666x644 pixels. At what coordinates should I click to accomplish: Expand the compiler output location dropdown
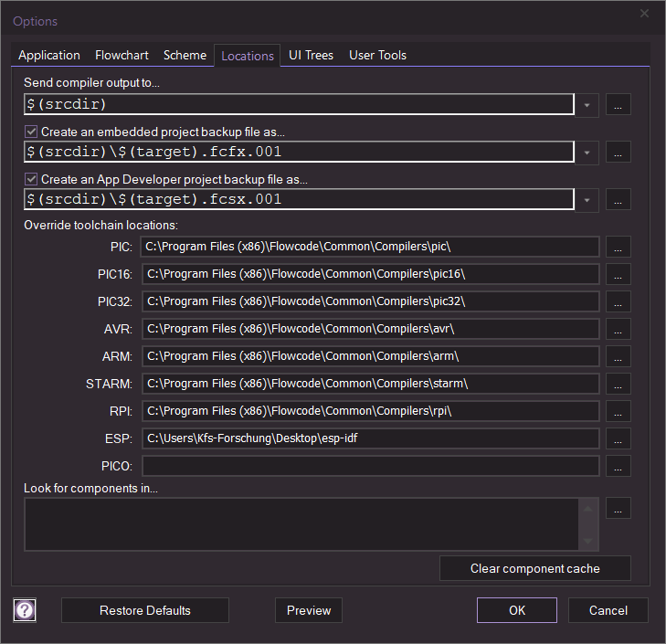coord(587,104)
